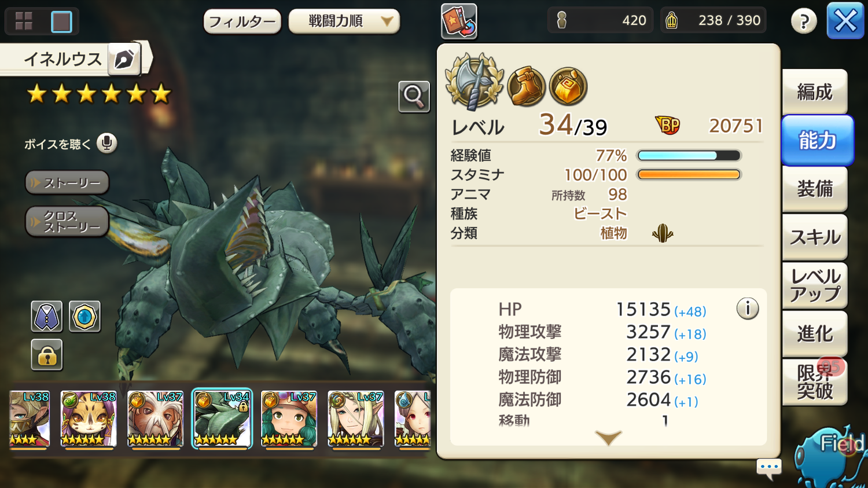The image size is (868, 488).
Task: Open the ストーリー button
Action: [67, 182]
